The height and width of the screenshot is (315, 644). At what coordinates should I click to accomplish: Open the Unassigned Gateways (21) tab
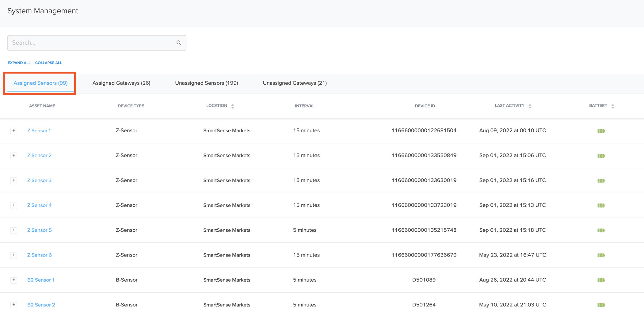pos(295,83)
